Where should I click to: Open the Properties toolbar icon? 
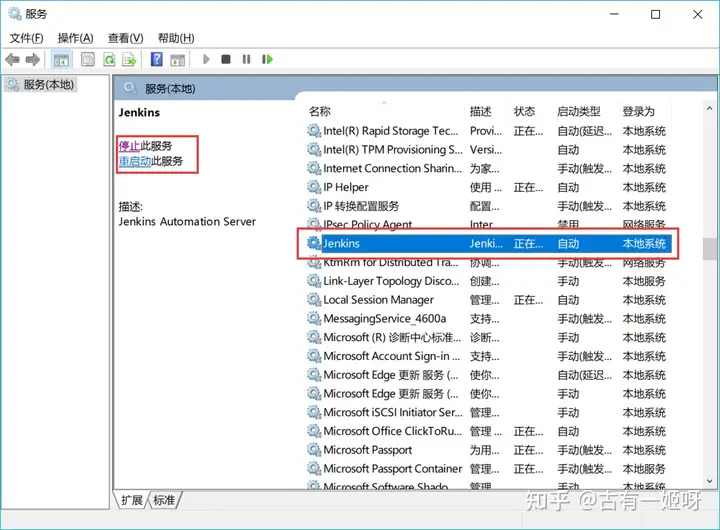(88, 59)
